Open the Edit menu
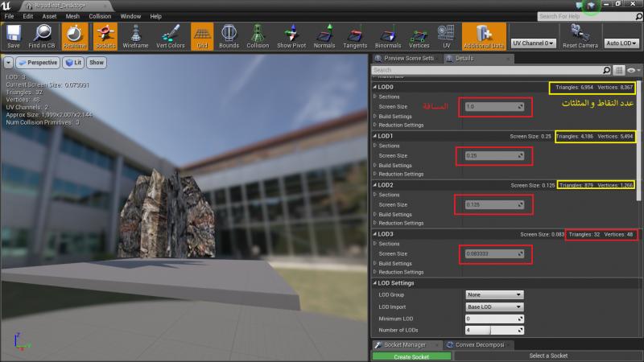The height and width of the screenshot is (362, 644). pos(28,16)
